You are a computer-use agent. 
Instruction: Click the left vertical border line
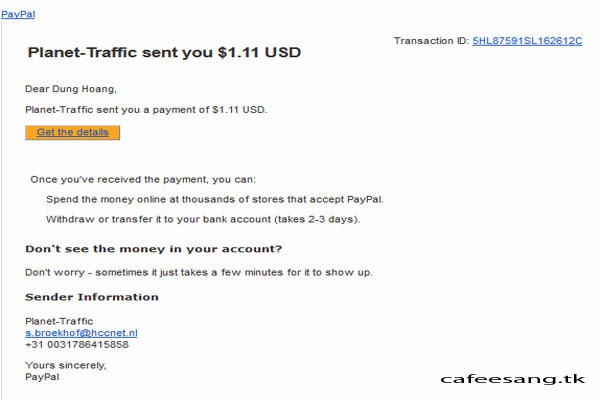pos(2,211)
